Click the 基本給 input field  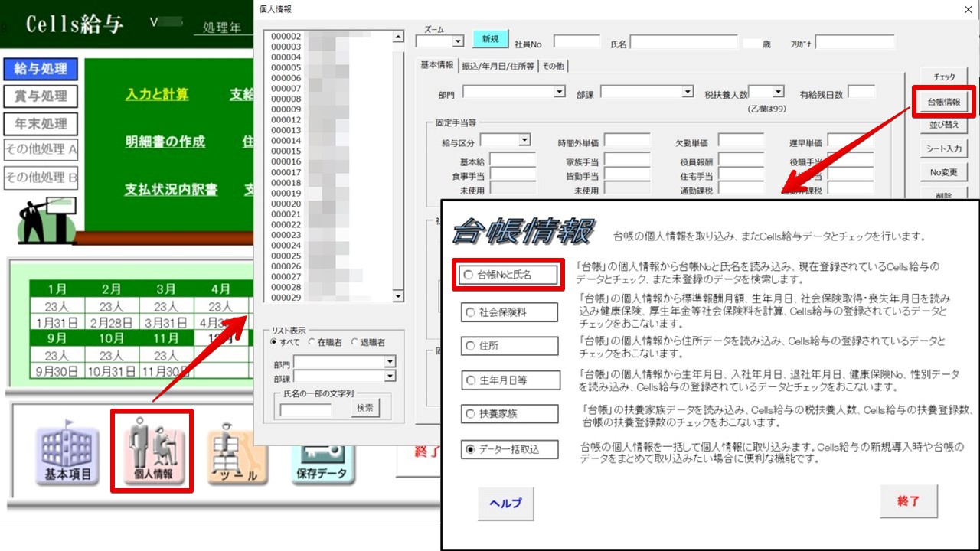click(513, 161)
